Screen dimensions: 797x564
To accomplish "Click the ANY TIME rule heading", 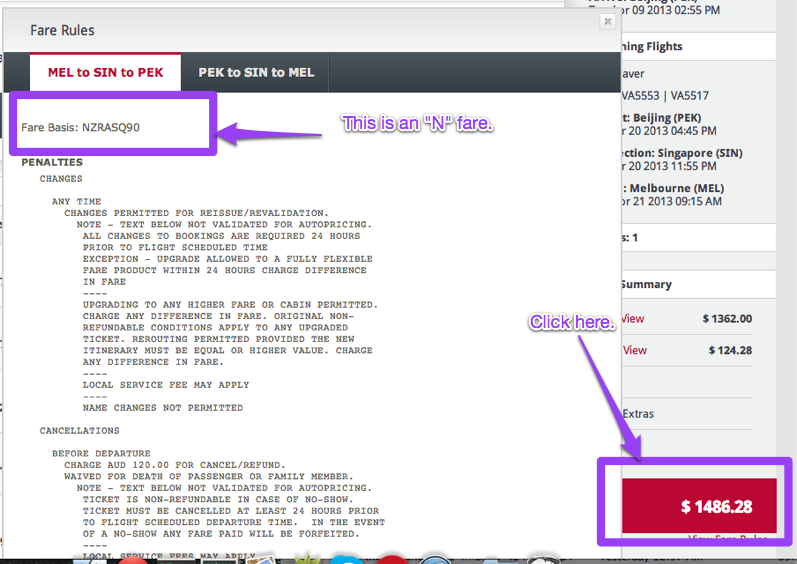I will 76,201.
